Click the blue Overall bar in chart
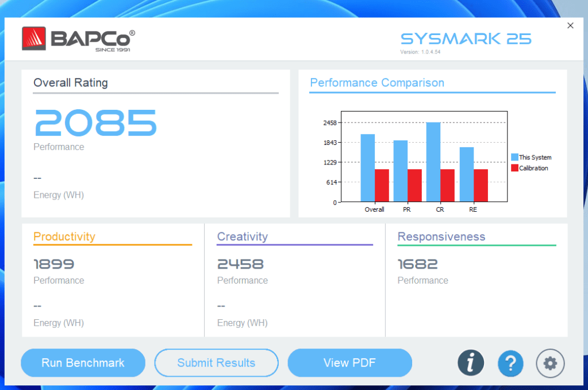 click(x=367, y=168)
